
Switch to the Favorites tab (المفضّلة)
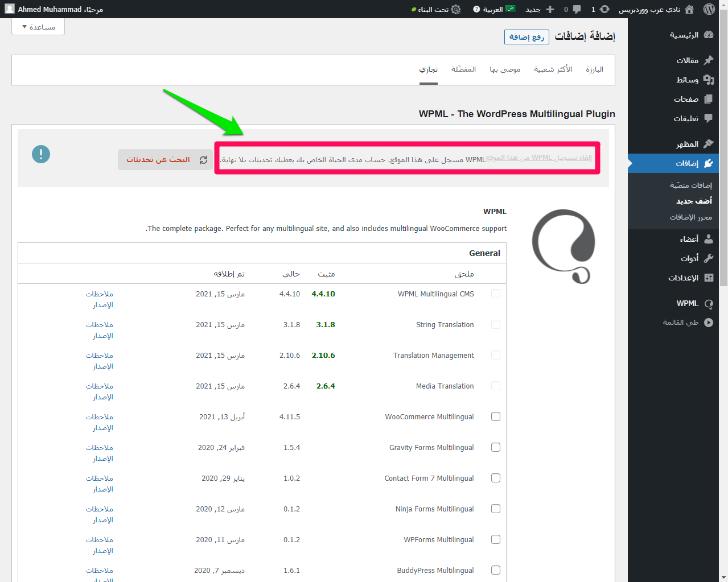[x=463, y=69]
